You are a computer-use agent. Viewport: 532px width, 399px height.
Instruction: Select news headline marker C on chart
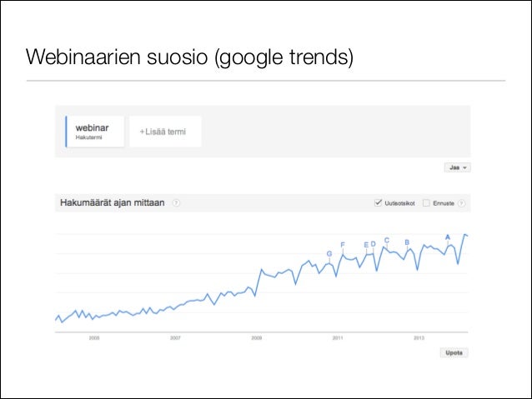[387, 241]
